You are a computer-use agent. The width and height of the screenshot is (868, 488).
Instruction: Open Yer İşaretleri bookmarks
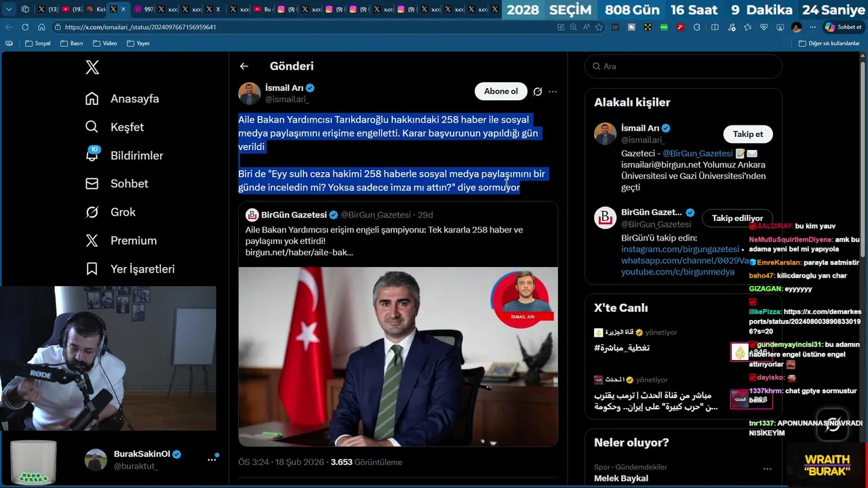click(130, 269)
